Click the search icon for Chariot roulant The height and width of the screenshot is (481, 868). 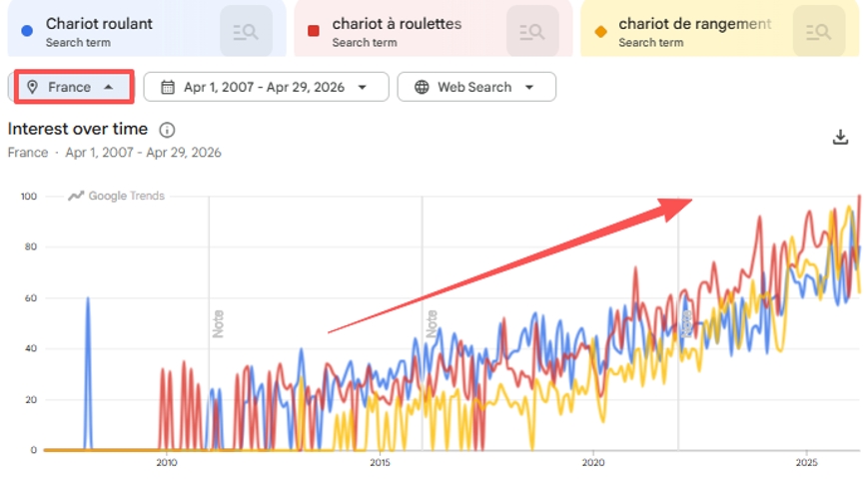(246, 32)
